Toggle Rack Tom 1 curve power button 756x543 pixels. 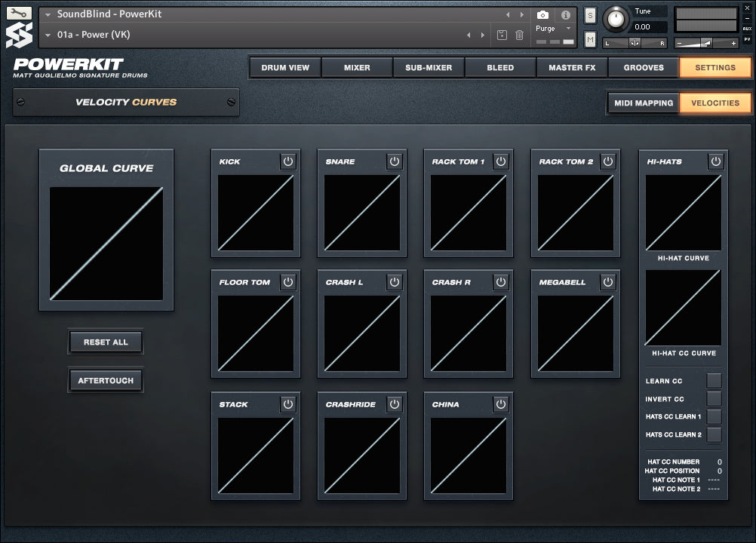pos(501,161)
